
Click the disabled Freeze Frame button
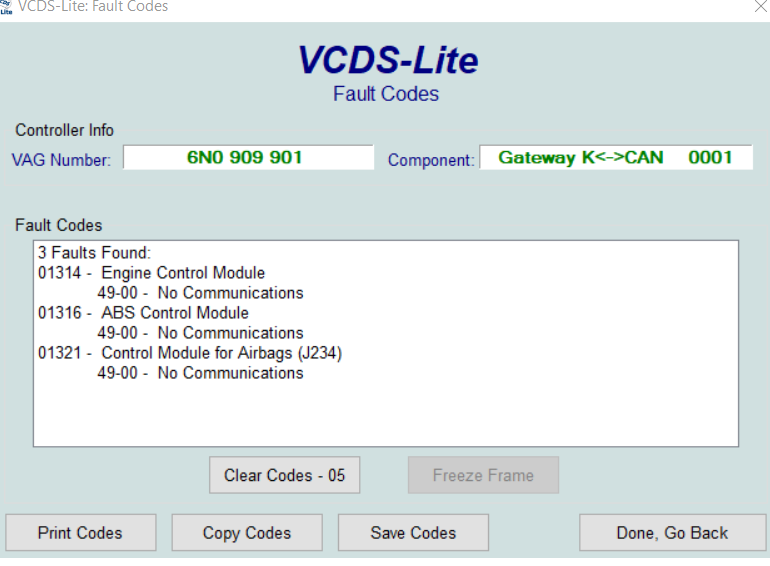(x=483, y=475)
